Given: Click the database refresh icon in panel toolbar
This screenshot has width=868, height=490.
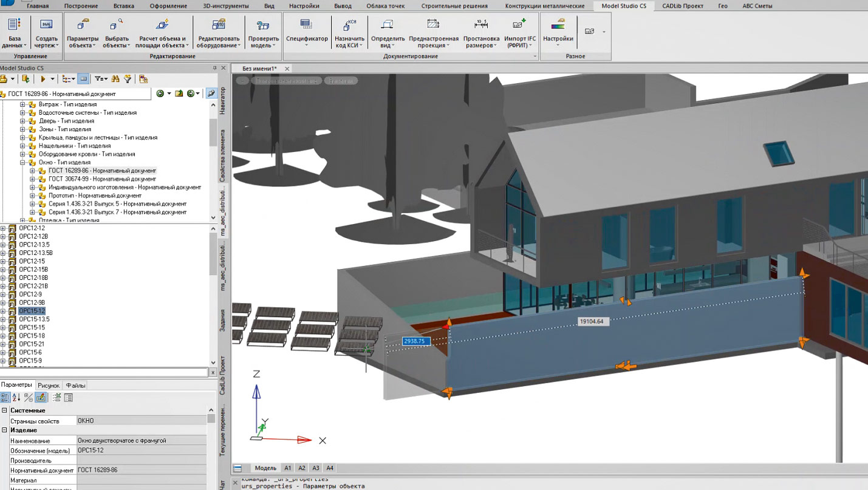Looking at the screenshot, I should (26, 79).
